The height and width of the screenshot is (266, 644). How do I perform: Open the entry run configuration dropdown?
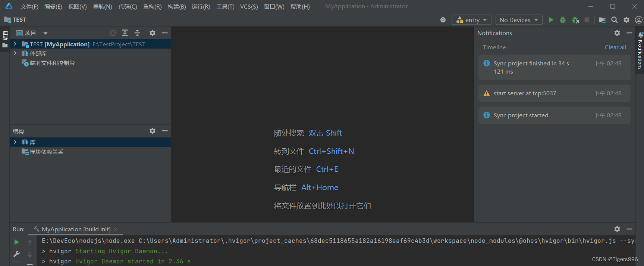(471, 20)
